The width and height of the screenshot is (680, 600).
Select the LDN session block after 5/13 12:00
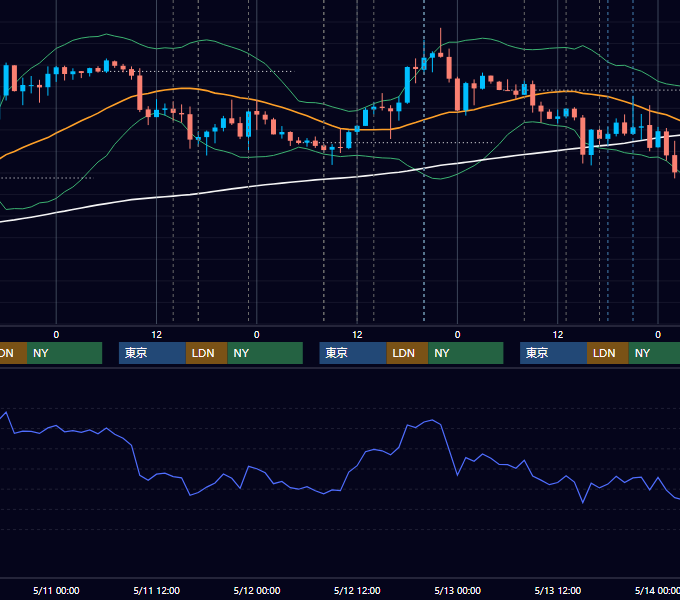(608, 353)
